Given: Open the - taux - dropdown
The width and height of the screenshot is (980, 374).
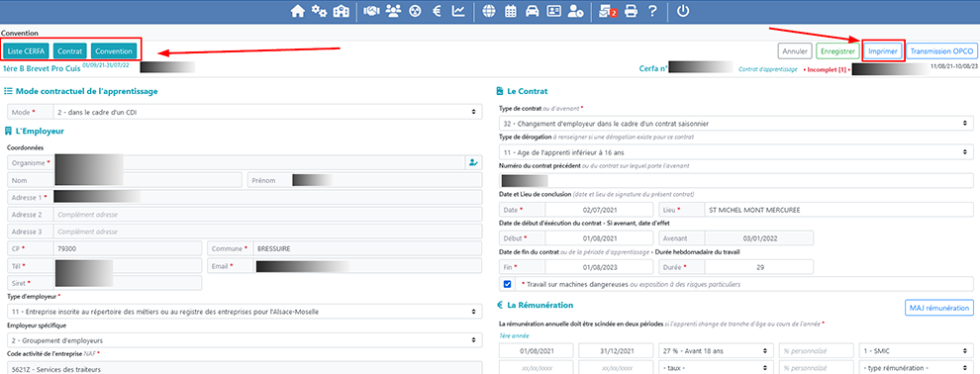Looking at the screenshot, I should tap(717, 367).
